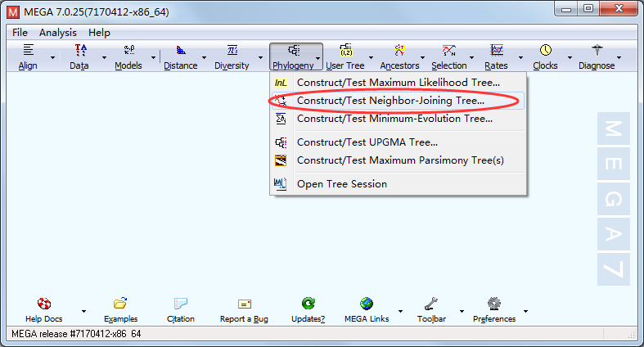The height and width of the screenshot is (347, 644).
Task: Choose Construct/Test Neighbor-Joining Tree
Action: [398, 101]
